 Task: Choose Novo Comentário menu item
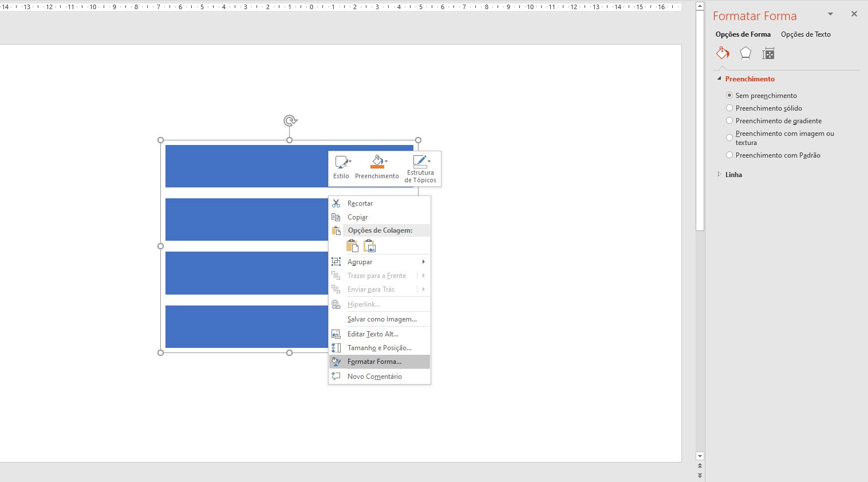(380, 377)
